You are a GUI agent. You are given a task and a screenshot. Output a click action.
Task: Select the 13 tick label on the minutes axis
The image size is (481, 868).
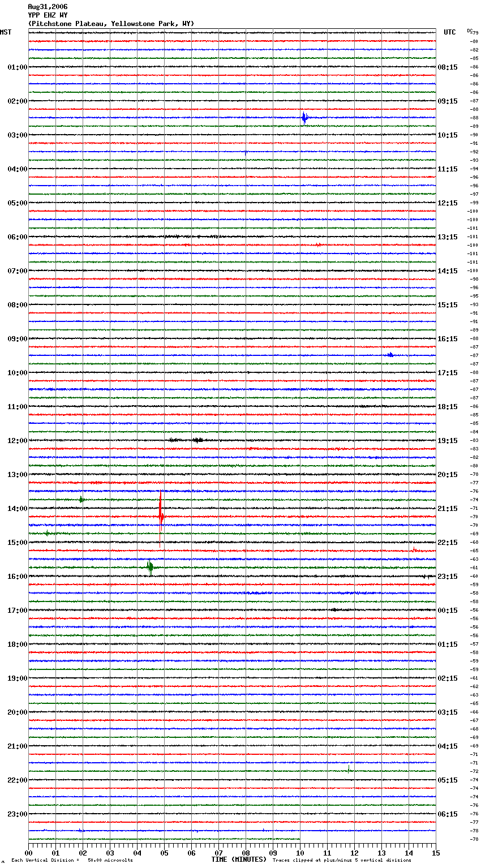[x=381, y=853]
